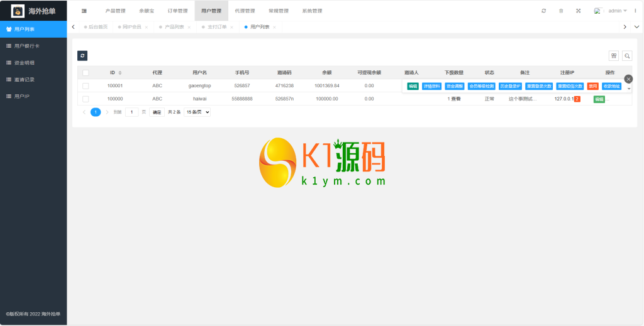Toggle the sidebar collapse icon in top bar
Screen dimensions: 644x326
84,11
